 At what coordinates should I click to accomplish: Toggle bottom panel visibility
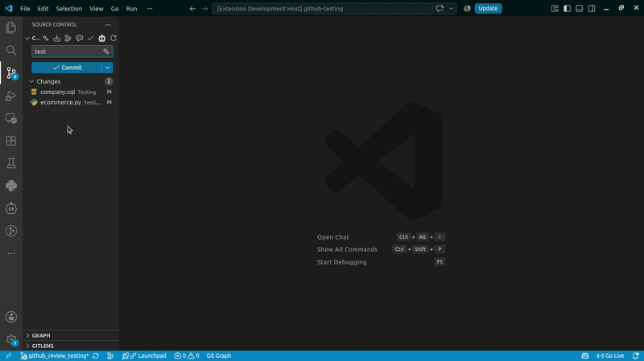(x=579, y=9)
